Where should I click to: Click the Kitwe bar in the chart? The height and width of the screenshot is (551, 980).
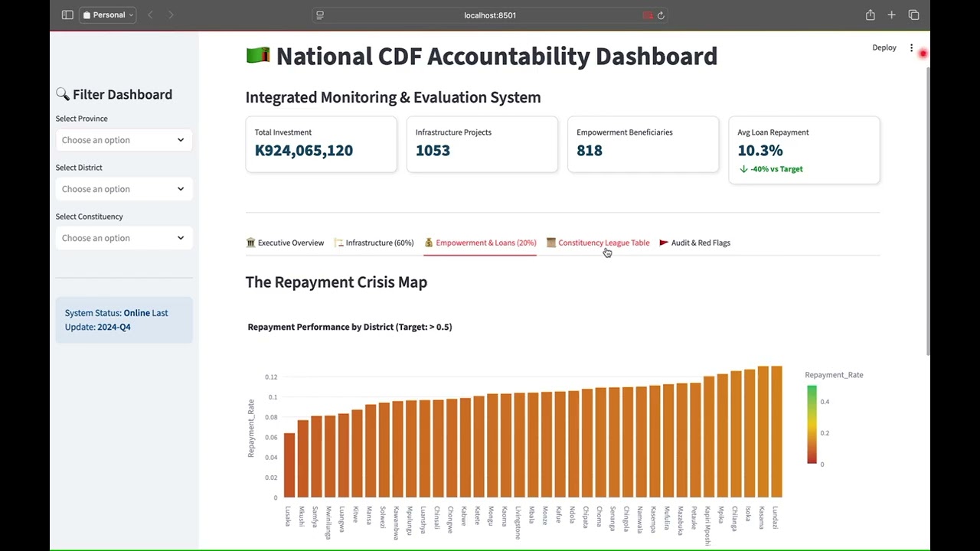coord(356,454)
